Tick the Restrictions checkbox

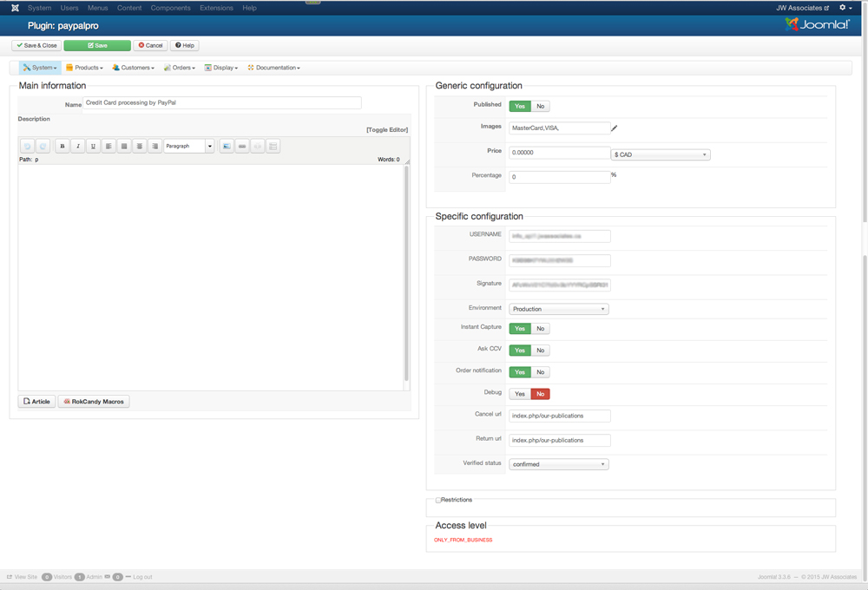pyautogui.click(x=437, y=500)
